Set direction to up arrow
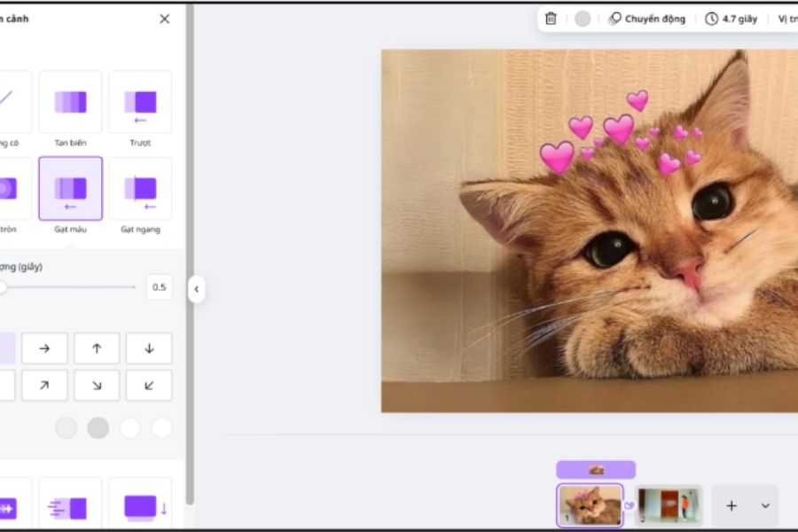This screenshot has height=532, width=798. pos(97,348)
